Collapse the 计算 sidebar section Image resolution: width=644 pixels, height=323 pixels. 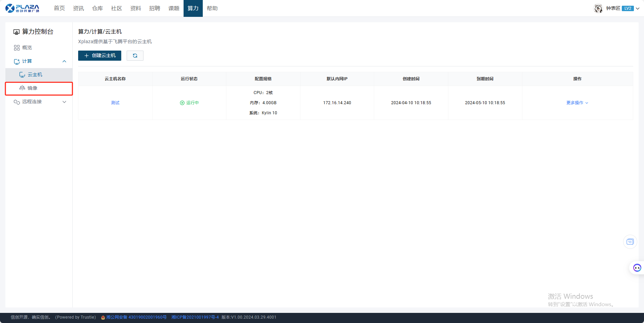pyautogui.click(x=64, y=61)
